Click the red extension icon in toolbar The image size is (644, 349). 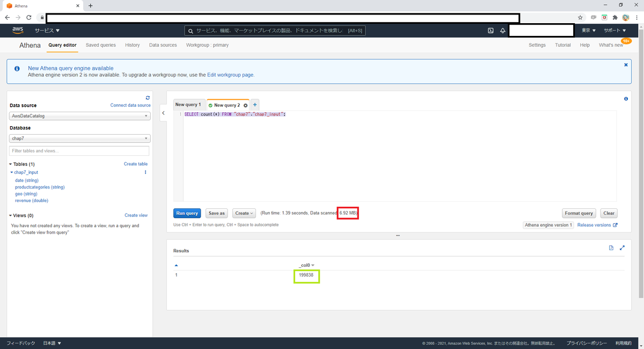[604, 17]
